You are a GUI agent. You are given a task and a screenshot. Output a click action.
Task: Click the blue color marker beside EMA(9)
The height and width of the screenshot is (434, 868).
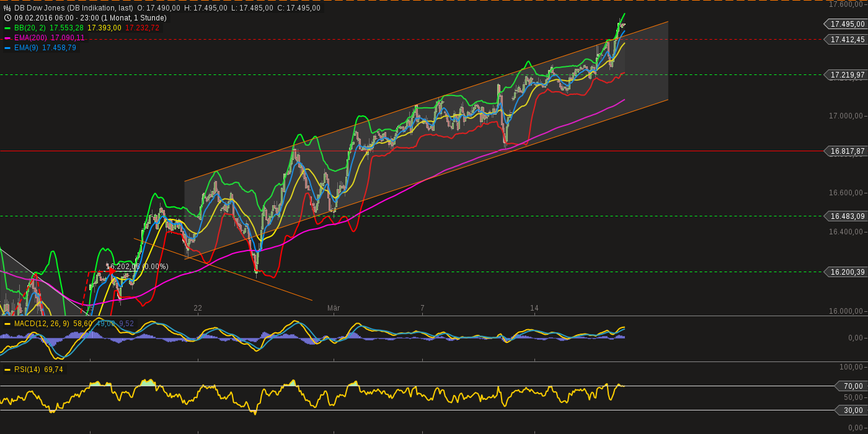[x=7, y=48]
